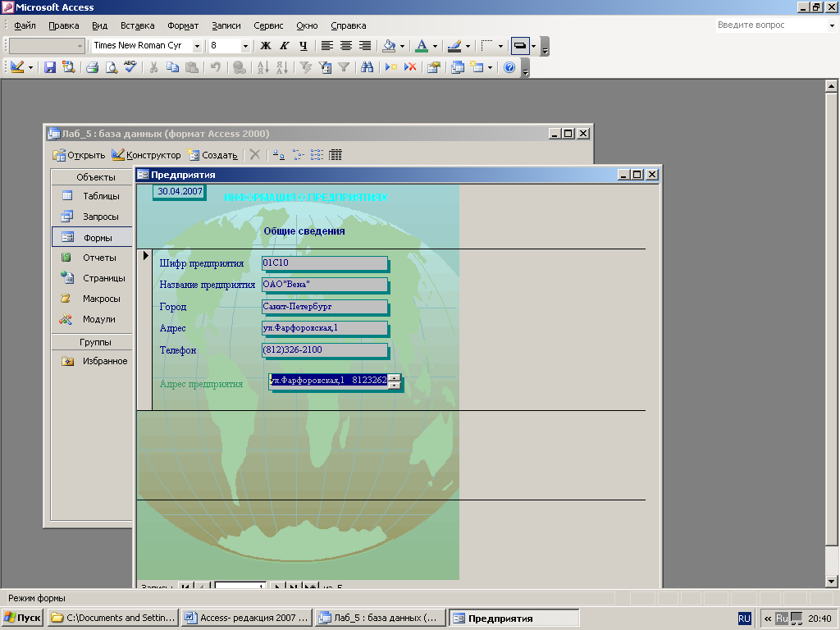Screen dimensions: 840x630
Task: Click the Paste clipboard icon
Action: click(191, 67)
